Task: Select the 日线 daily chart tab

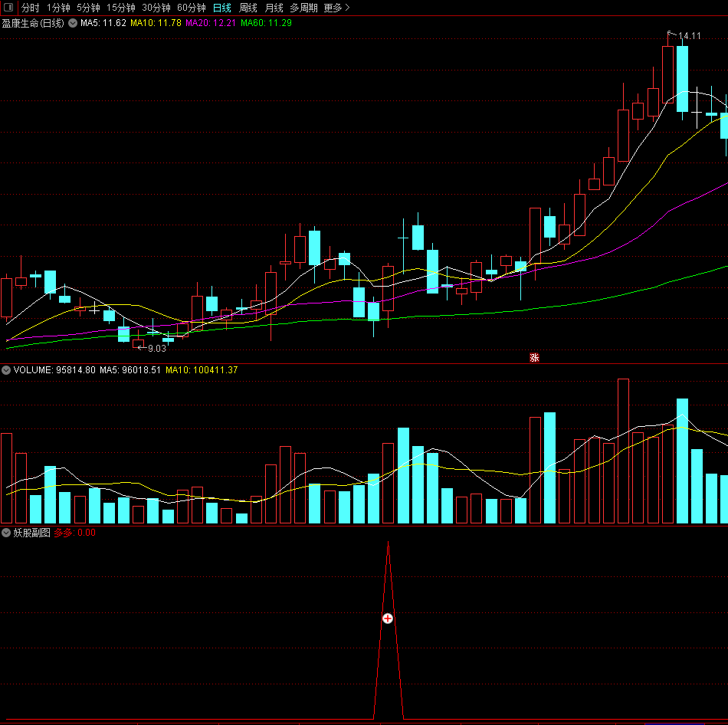Action: click(222, 8)
